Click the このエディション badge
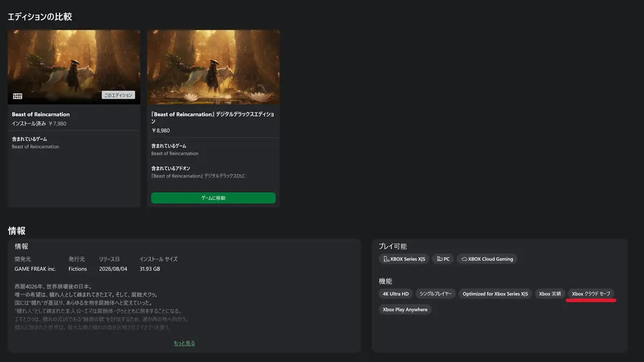The height and width of the screenshot is (362, 644). click(118, 95)
